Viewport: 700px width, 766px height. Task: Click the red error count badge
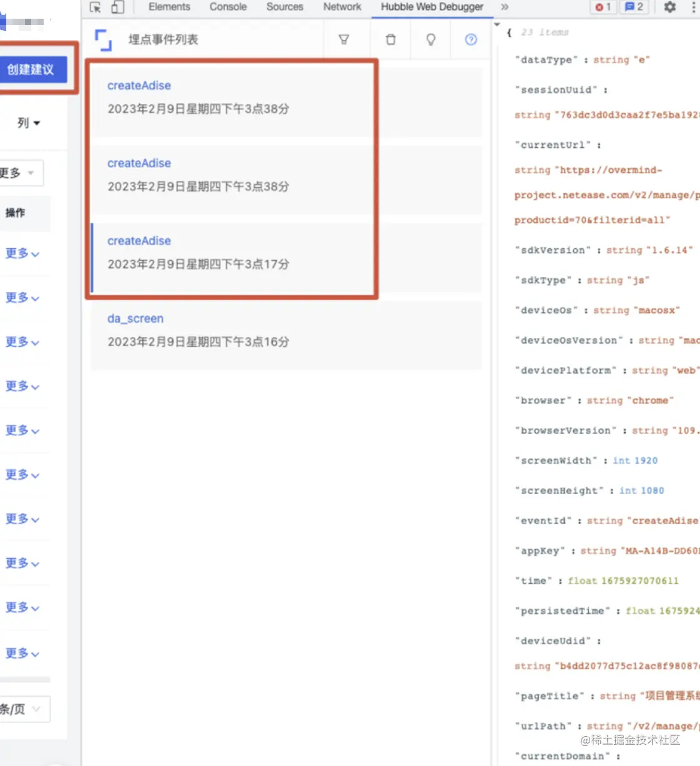pos(603,7)
